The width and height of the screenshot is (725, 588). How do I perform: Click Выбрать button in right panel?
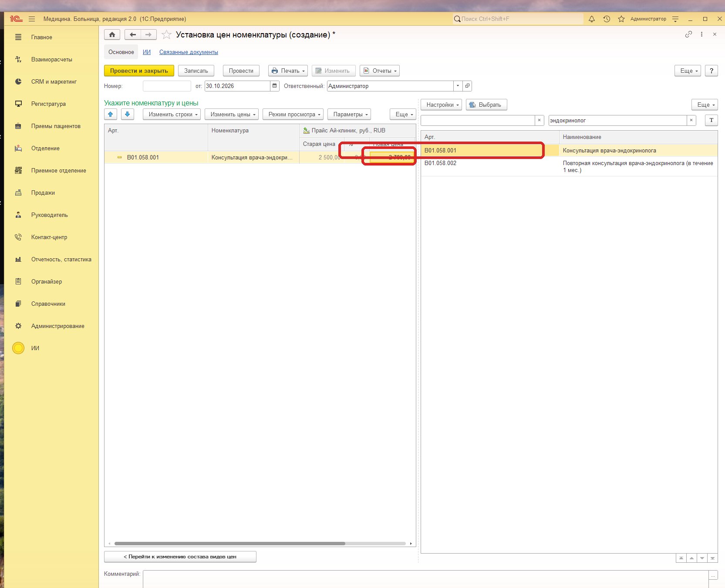(486, 105)
